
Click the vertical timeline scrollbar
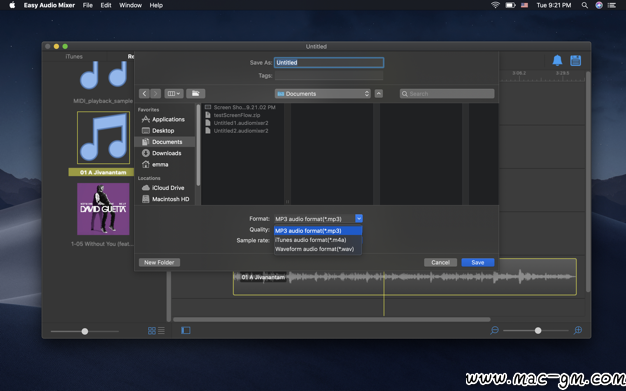(x=588, y=182)
